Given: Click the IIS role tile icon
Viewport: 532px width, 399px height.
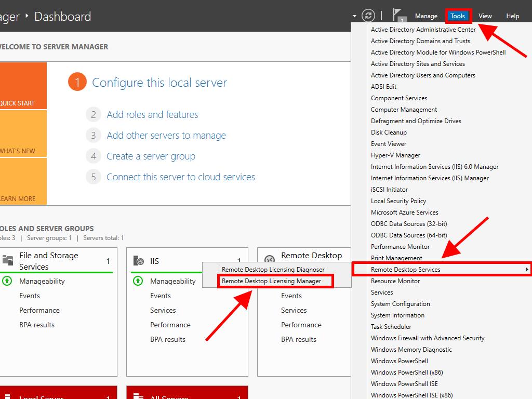Looking at the screenshot, I should coord(138,261).
